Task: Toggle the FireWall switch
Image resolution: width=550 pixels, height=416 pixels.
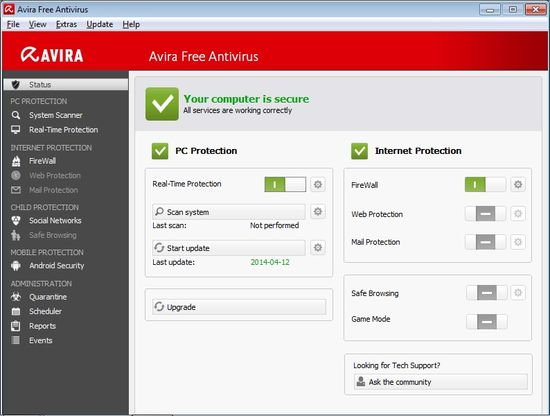Action: click(x=485, y=184)
